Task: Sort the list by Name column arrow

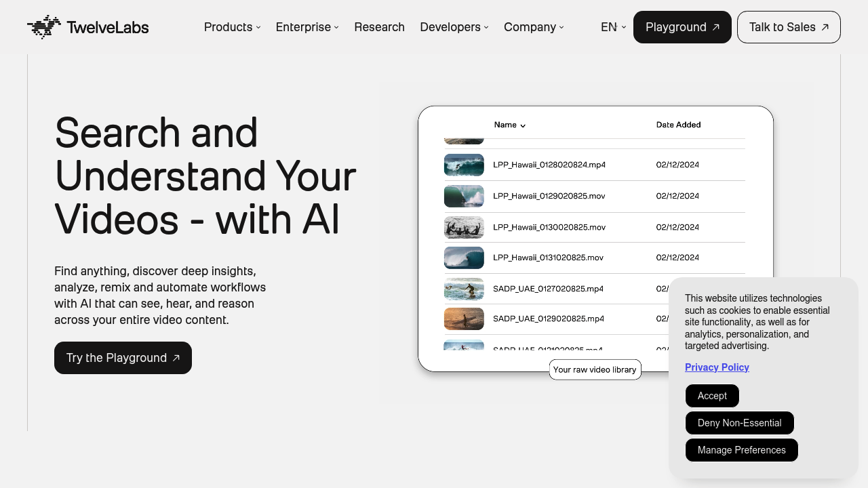Action: tap(523, 125)
